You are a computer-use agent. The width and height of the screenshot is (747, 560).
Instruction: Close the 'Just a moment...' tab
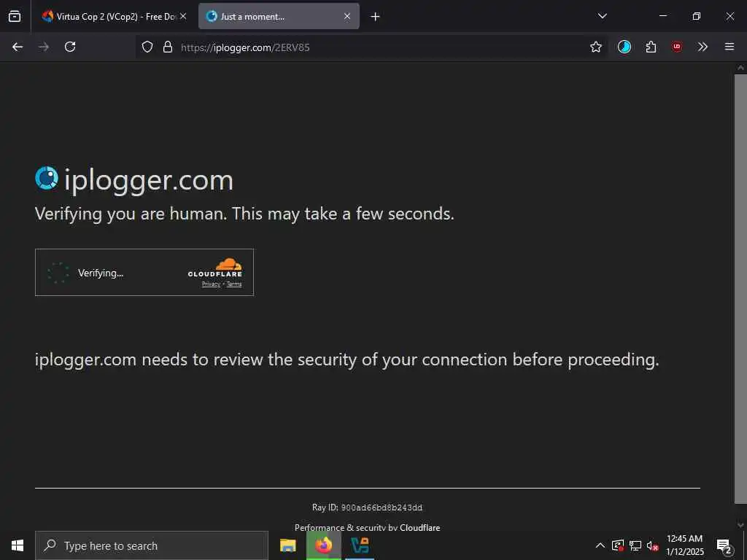(347, 16)
